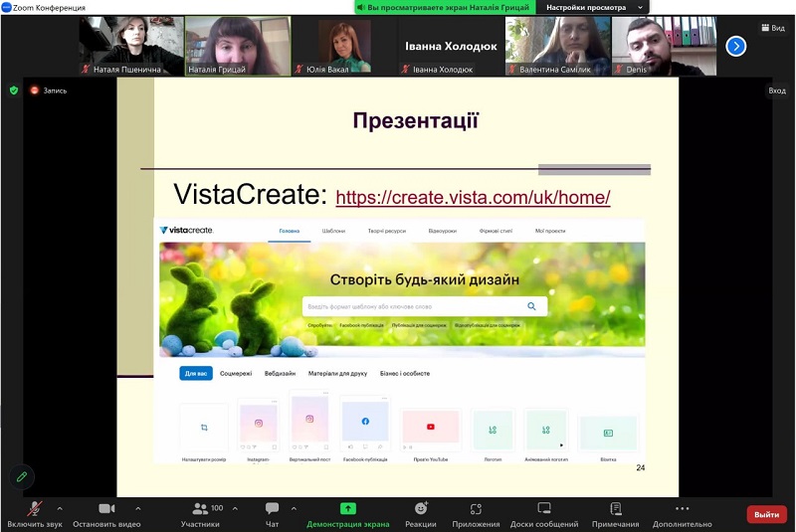
Task: Choose the Вертикальний пост Instagram card
Action: coord(309,421)
